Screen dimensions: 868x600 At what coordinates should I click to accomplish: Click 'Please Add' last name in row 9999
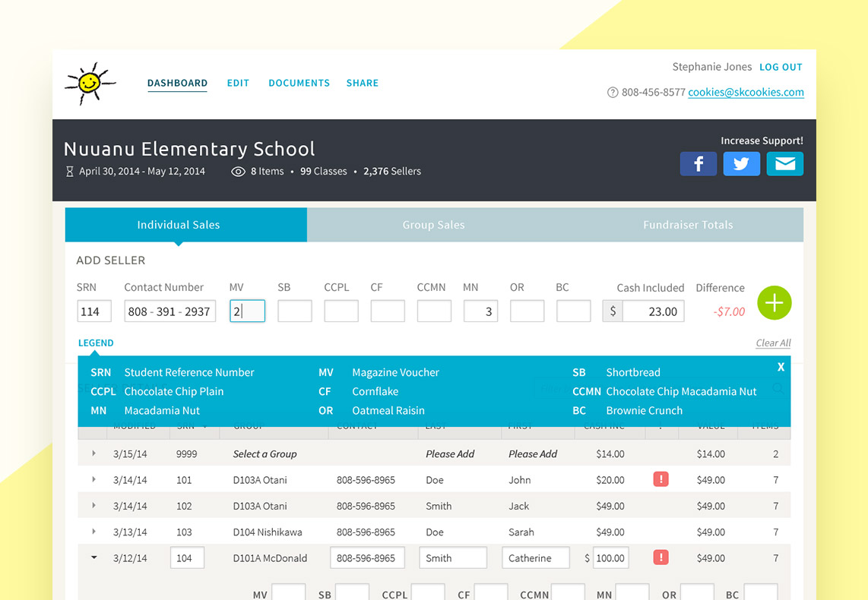[450, 454]
